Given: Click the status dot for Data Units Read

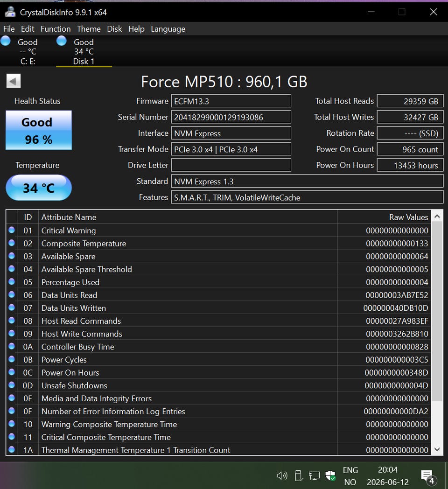Looking at the screenshot, I should (12, 295).
